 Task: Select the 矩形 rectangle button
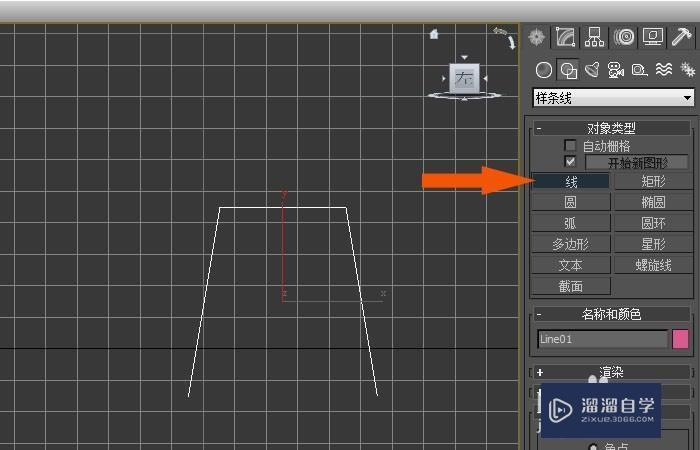[653, 181]
